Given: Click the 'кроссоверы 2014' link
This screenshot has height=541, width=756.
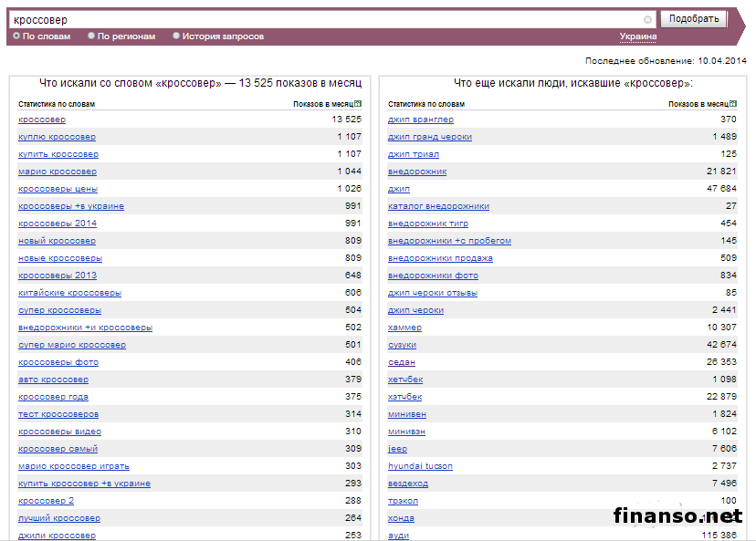Looking at the screenshot, I should point(57,224).
